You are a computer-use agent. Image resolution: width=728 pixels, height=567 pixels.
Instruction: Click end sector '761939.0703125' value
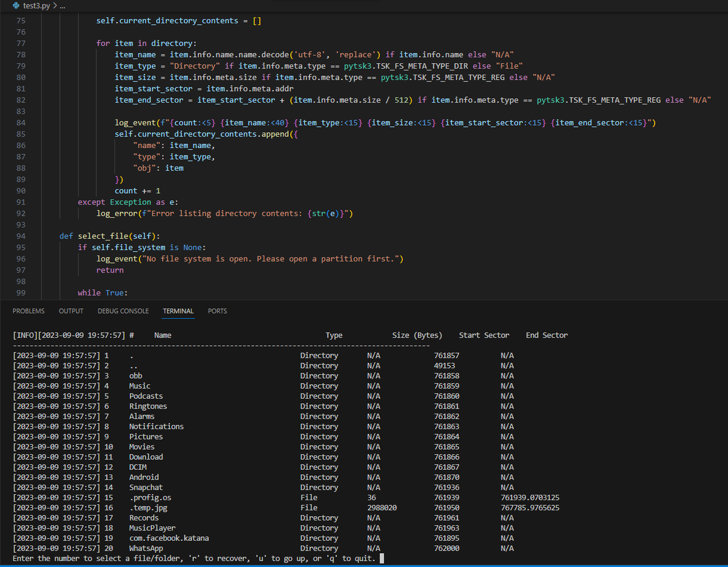pos(530,498)
